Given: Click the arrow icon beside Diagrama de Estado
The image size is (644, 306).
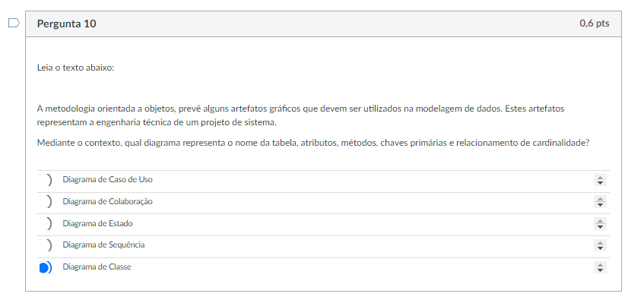Looking at the screenshot, I should 600,224.
